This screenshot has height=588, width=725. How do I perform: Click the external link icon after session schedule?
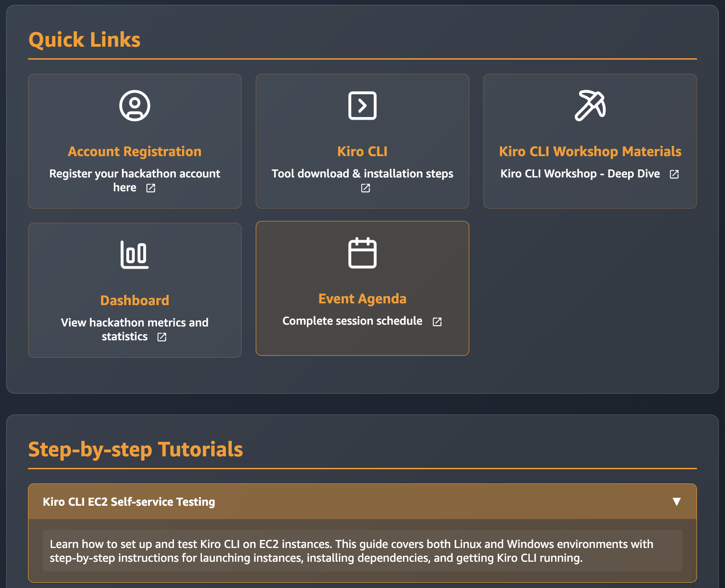437,322
